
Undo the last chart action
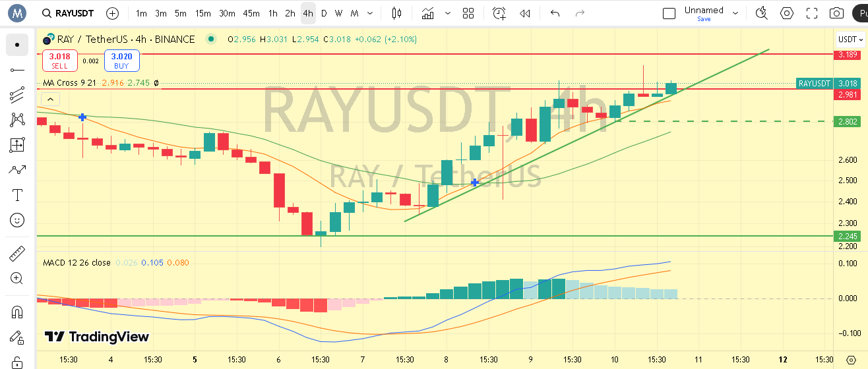point(555,13)
